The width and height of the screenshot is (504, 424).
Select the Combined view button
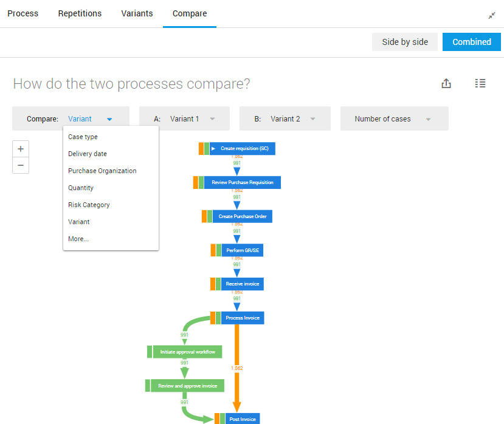[x=472, y=42]
